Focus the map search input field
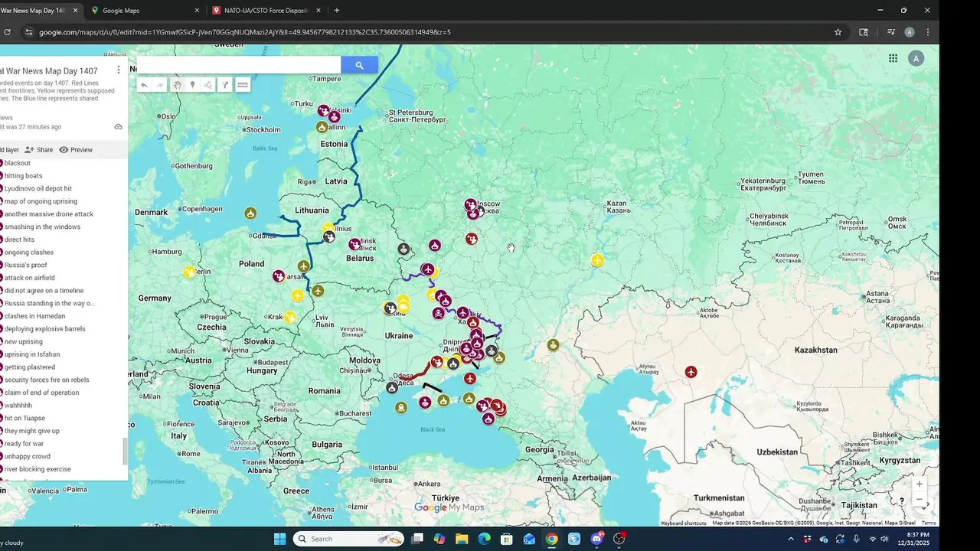This screenshot has width=980, height=551. (239, 66)
